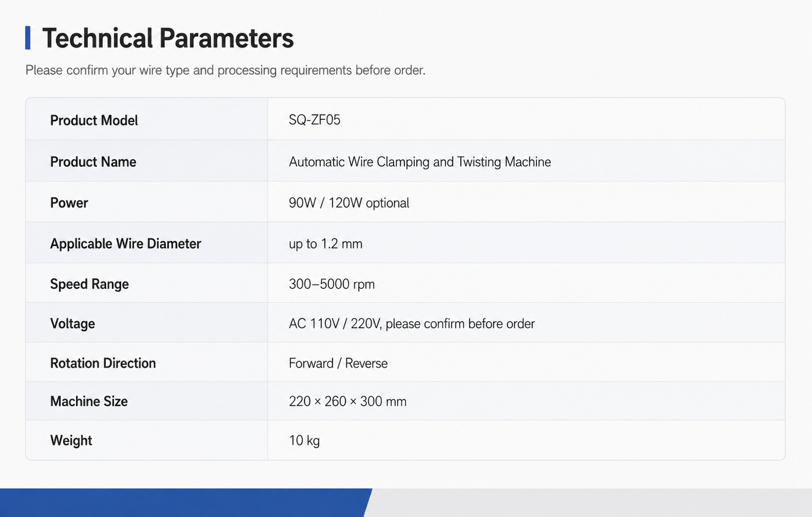Click the 'Please confirm your wire type' subtitle
The width and height of the screenshot is (812, 517).
[225, 70]
